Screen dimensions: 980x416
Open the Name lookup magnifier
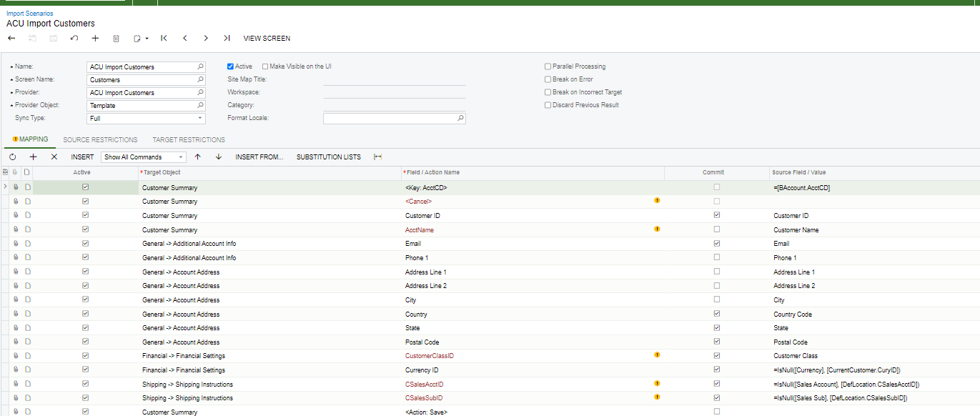[200, 66]
